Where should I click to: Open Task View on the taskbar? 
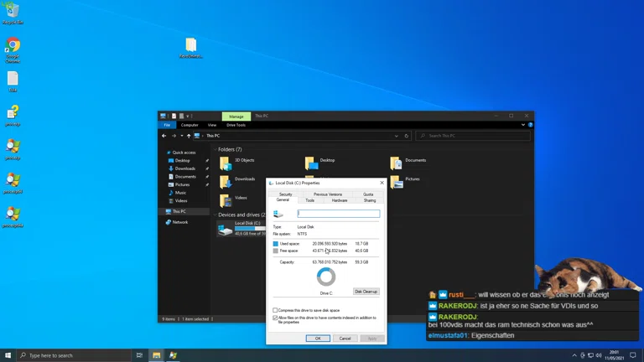140,355
